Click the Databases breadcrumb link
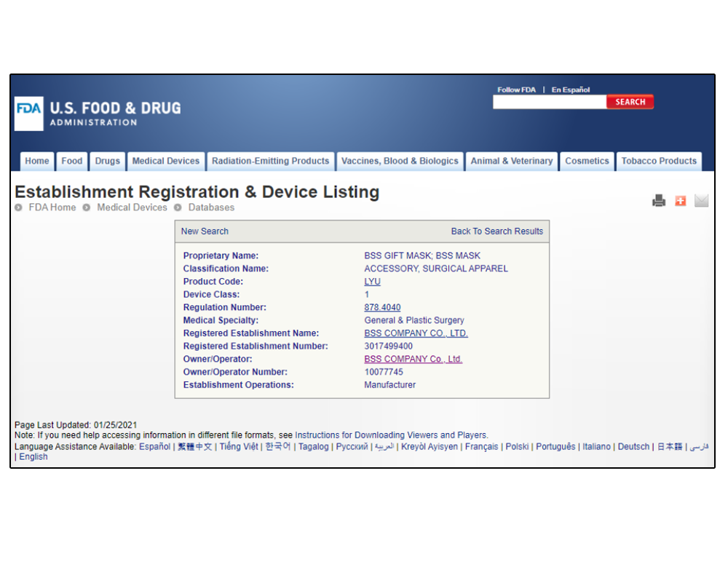The width and height of the screenshot is (728, 575). (x=211, y=207)
